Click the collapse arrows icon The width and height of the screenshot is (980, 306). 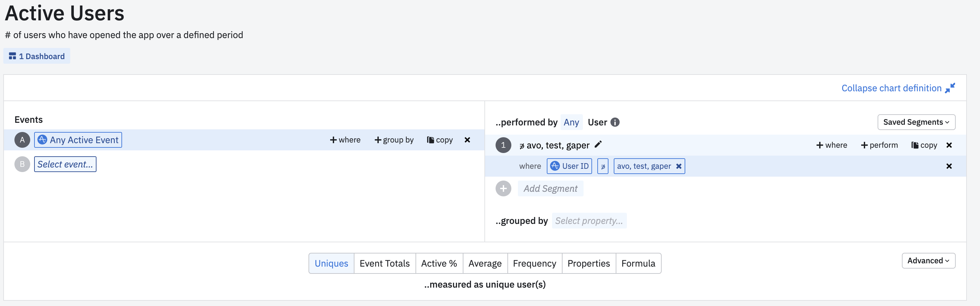[x=950, y=88]
